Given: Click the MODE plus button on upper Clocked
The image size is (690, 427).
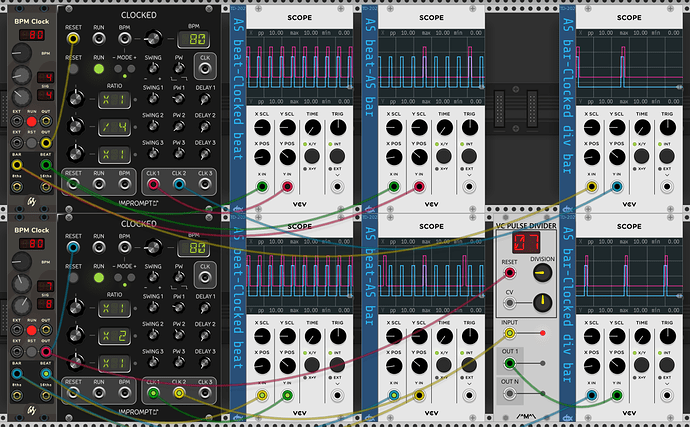Looking at the screenshot, I should [x=131, y=69].
